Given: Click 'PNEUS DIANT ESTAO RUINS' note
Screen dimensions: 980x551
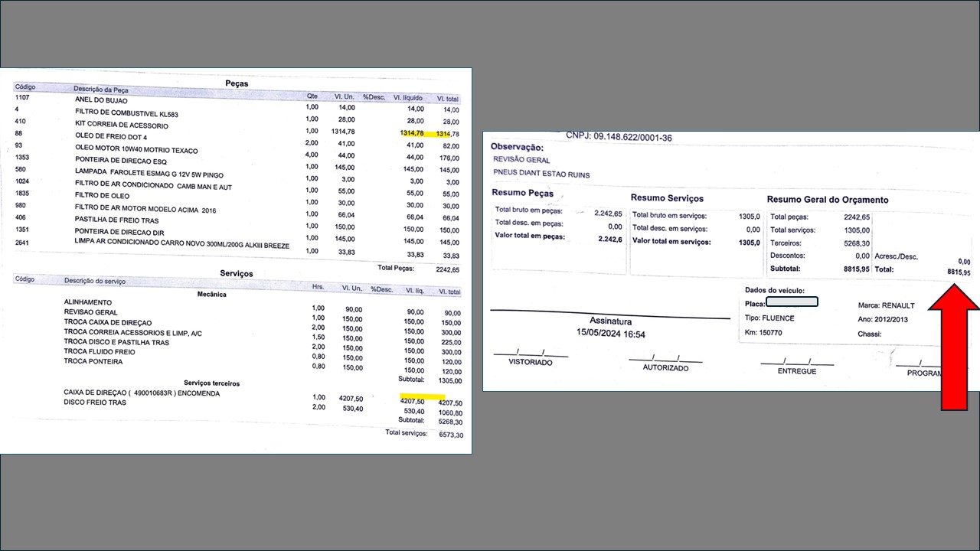Looking at the screenshot, I should [x=542, y=174].
